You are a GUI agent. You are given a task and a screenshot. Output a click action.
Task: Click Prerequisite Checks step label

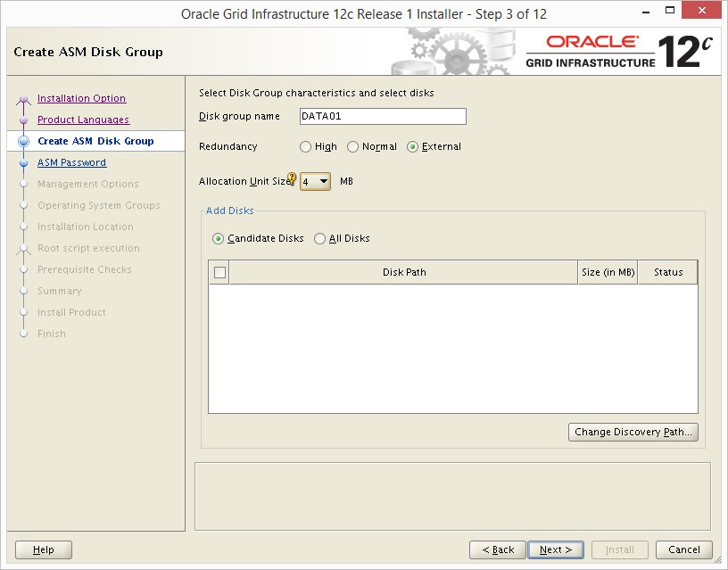pos(85,269)
